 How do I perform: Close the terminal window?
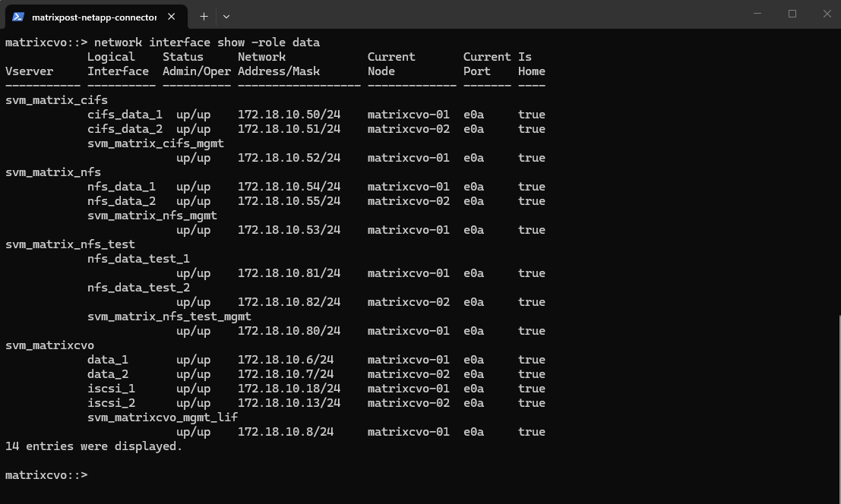click(x=827, y=14)
